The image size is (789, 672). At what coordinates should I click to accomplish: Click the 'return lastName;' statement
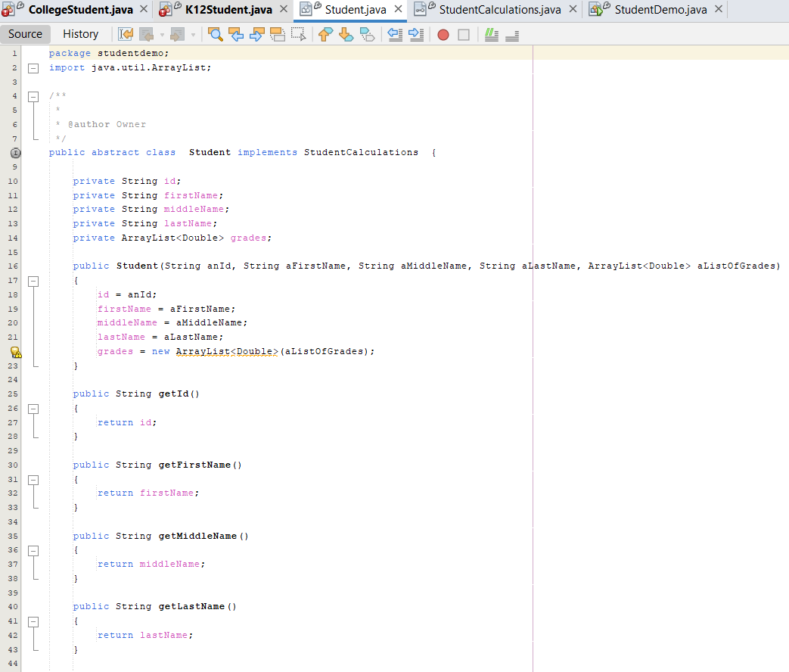click(x=145, y=635)
